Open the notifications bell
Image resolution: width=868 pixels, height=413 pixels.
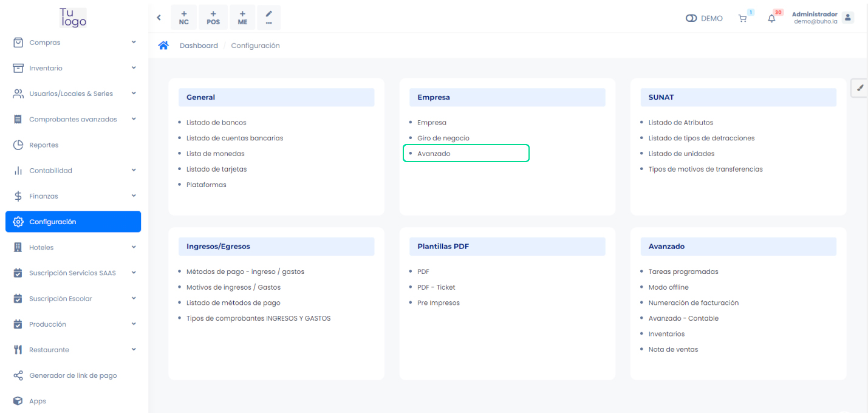tap(771, 18)
